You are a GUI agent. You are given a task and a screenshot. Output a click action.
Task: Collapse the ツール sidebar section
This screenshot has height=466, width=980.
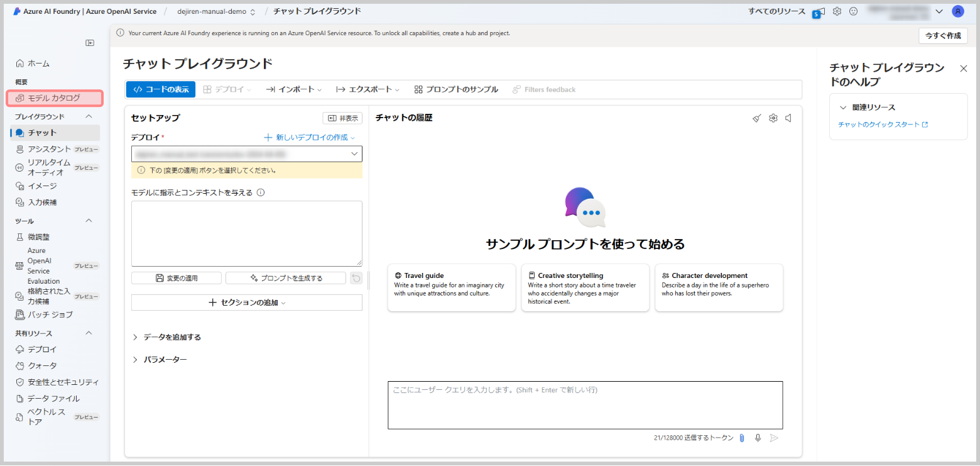[x=89, y=221]
